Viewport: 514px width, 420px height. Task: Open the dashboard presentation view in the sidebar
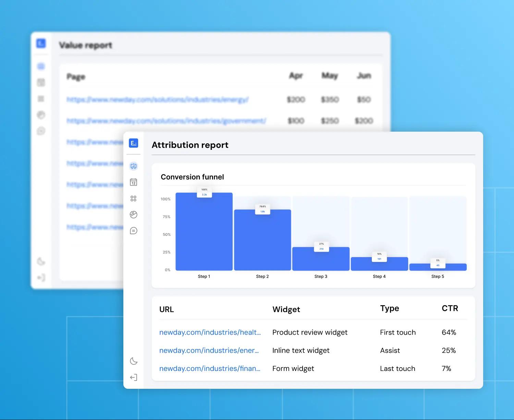click(x=134, y=166)
